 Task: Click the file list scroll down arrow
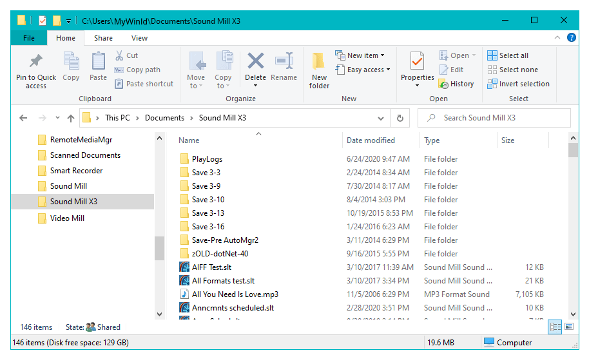click(573, 314)
